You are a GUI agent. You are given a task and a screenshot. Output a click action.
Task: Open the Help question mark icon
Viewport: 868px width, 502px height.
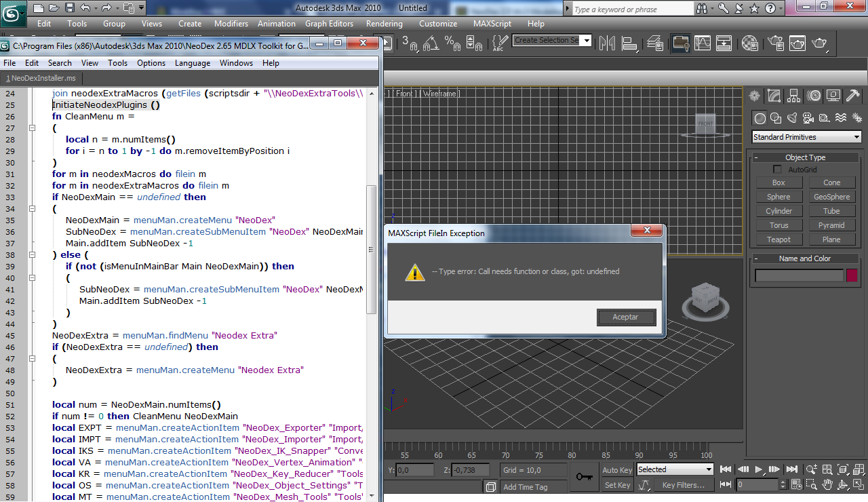[770, 9]
